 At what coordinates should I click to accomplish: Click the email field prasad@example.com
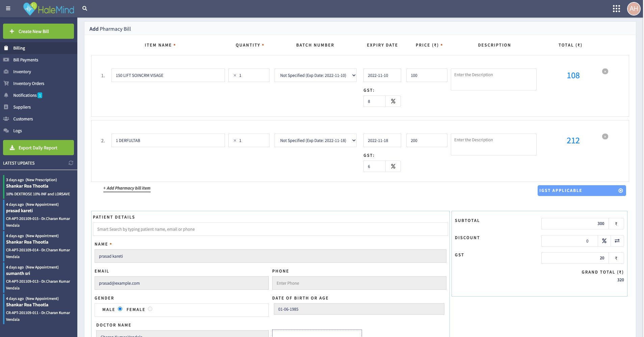[x=182, y=283]
